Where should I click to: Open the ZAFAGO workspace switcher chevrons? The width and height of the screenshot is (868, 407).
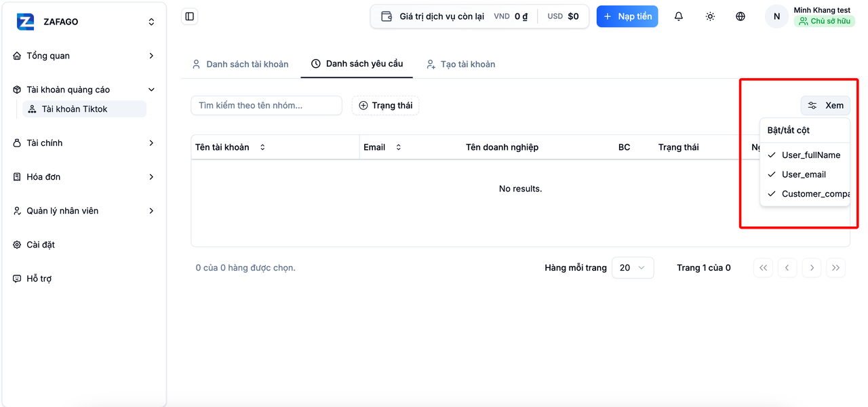pyautogui.click(x=151, y=22)
